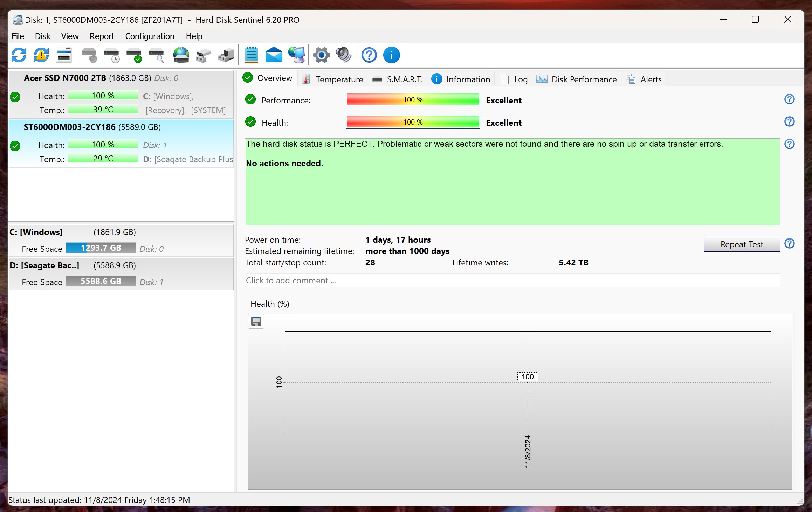Click the Acer SSD 39 °C temperature bar
The height and width of the screenshot is (512, 812).
click(103, 110)
